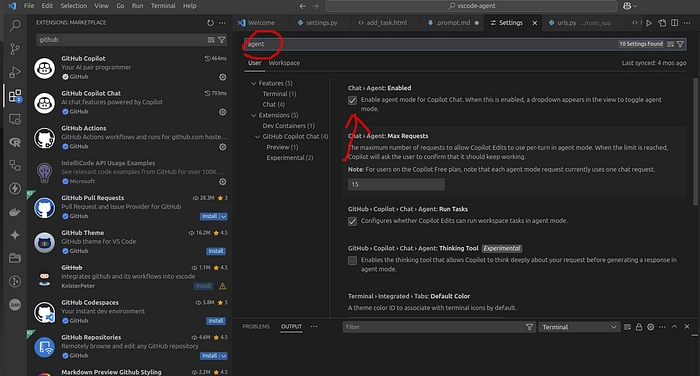Go back with navigation arrow
Viewport: 700px width, 376px height.
click(303, 6)
